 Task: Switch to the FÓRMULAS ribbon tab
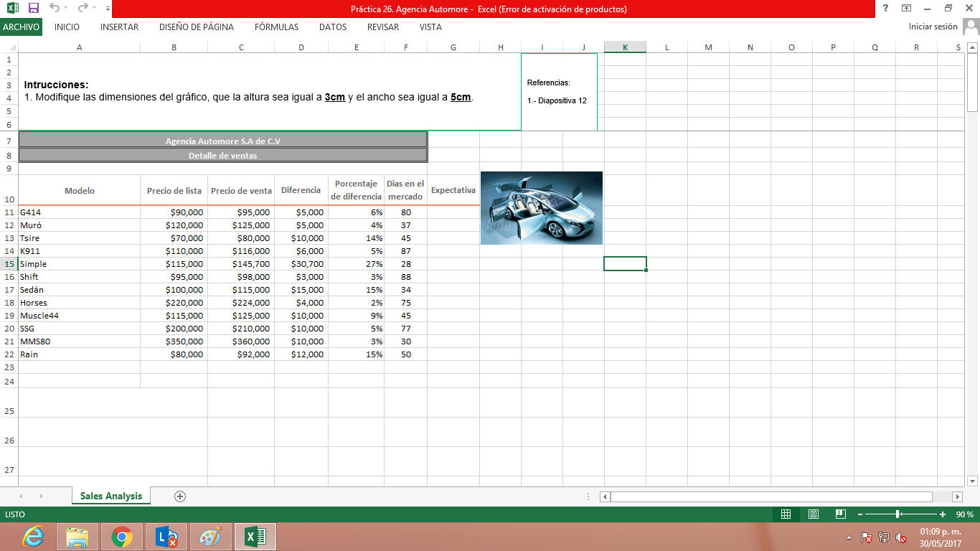point(276,27)
